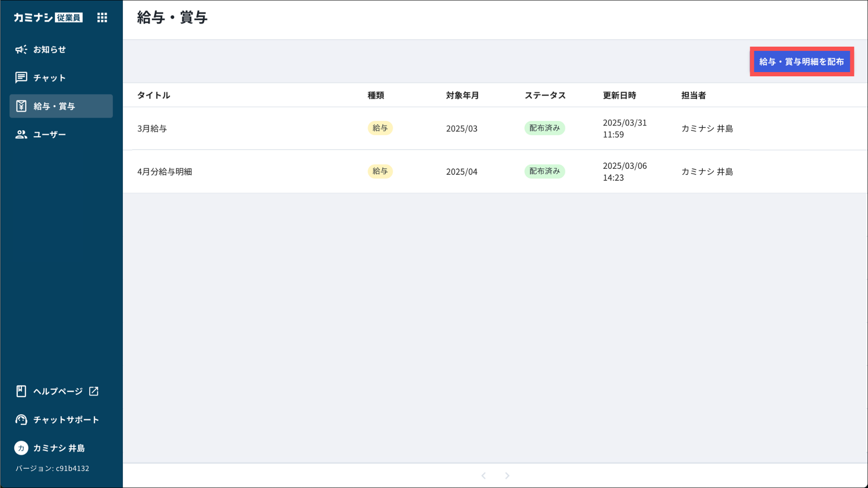The width and height of the screenshot is (868, 488).
Task: Click the ヘルプページ bookmark icon
Action: coord(21,391)
